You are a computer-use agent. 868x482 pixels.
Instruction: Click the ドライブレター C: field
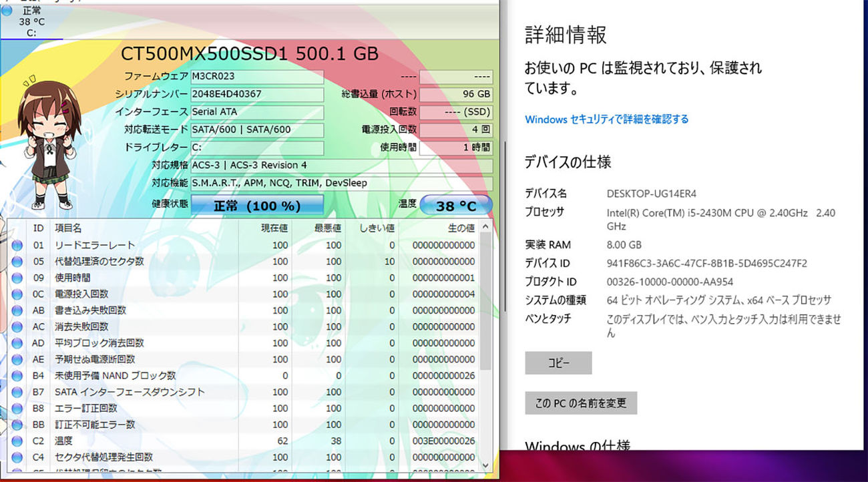coord(257,148)
